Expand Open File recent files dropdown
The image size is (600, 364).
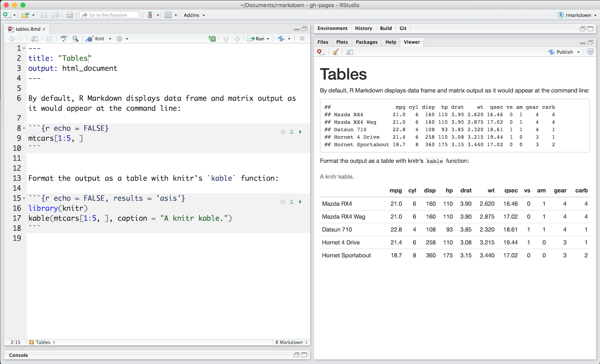pyautogui.click(x=33, y=15)
